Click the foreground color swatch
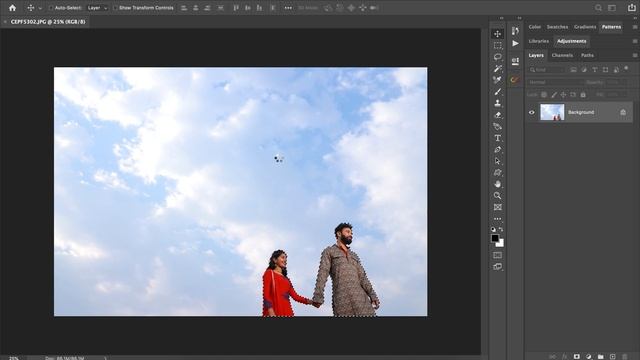This screenshot has width=640, height=360. (494, 238)
